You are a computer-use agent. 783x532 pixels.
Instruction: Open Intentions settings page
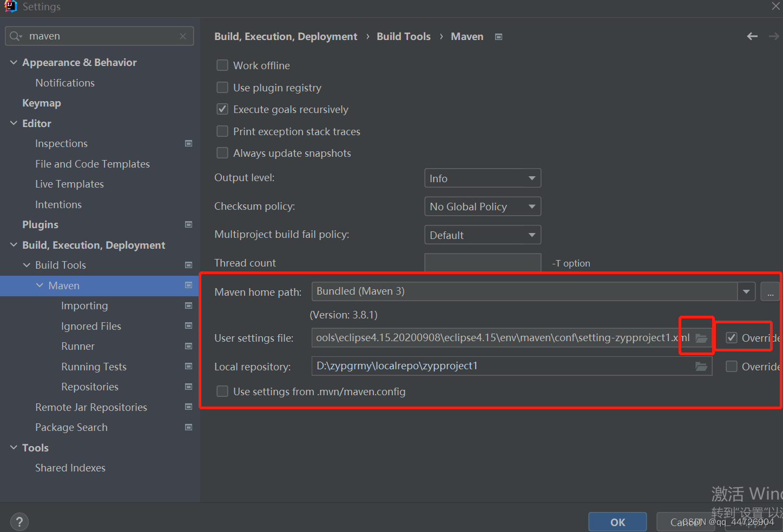58,204
